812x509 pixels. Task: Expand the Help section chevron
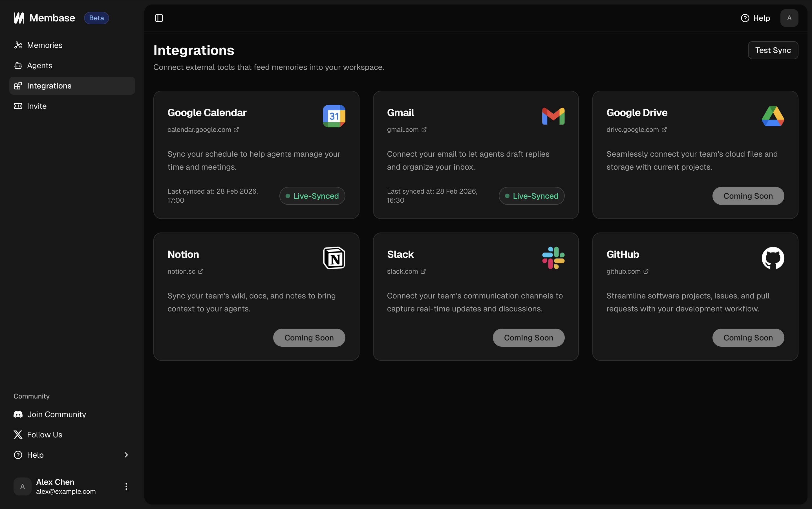click(x=126, y=455)
